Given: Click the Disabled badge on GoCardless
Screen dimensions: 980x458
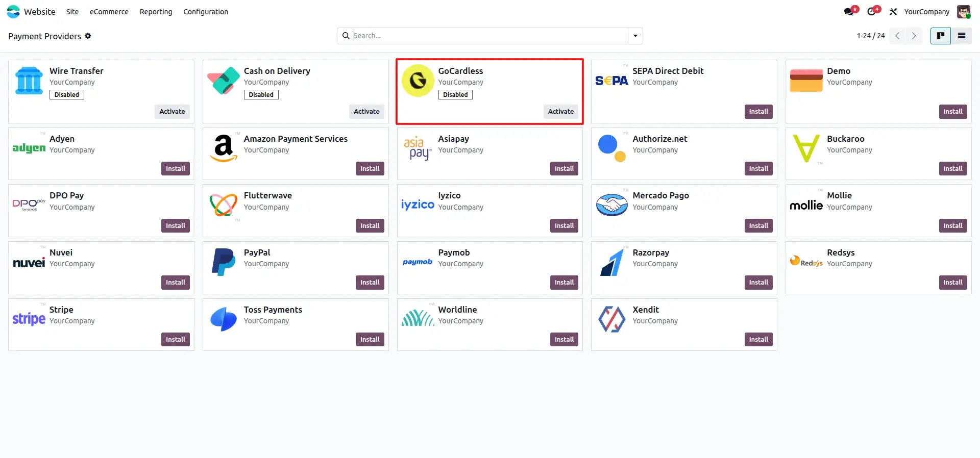Looking at the screenshot, I should click(x=455, y=95).
